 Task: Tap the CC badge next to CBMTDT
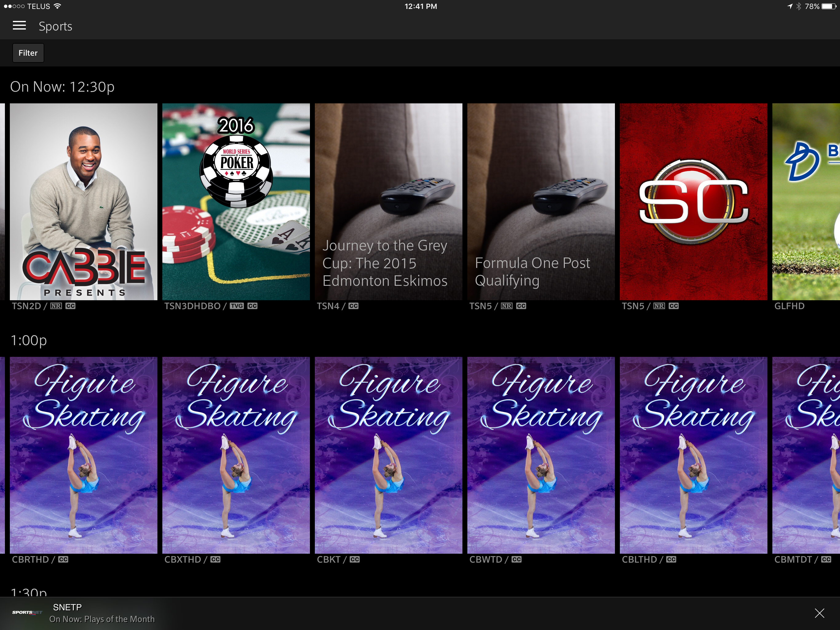point(826,559)
